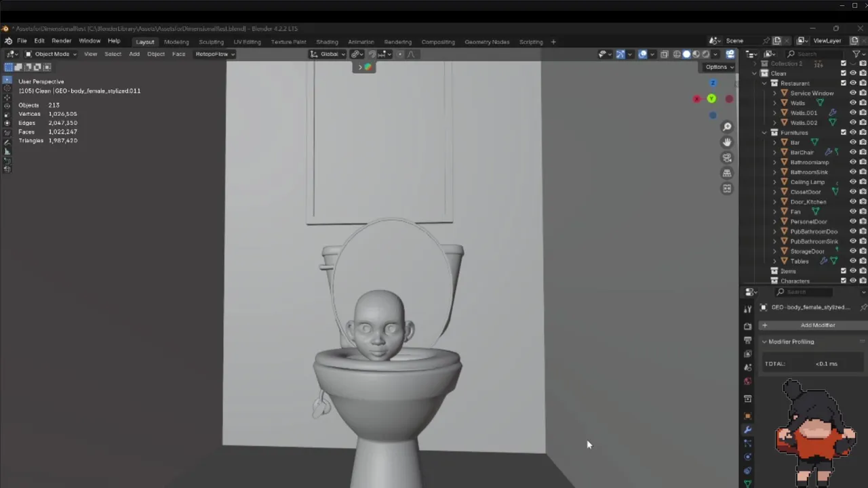Open the Tool properties tab icon
868x488 pixels.
click(747, 309)
